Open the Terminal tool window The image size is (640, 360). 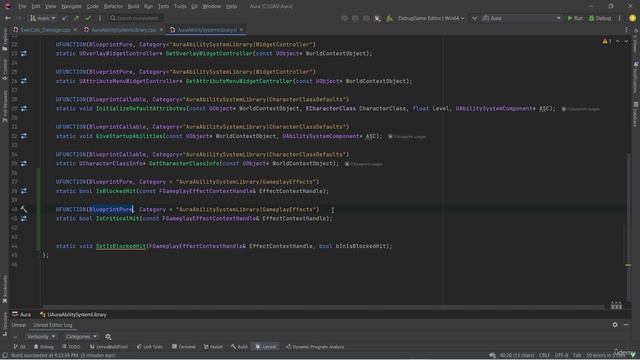(184, 347)
